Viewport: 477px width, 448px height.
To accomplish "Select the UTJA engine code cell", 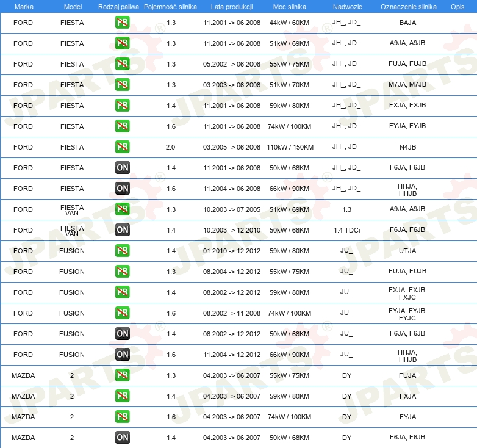I will 407,251.
